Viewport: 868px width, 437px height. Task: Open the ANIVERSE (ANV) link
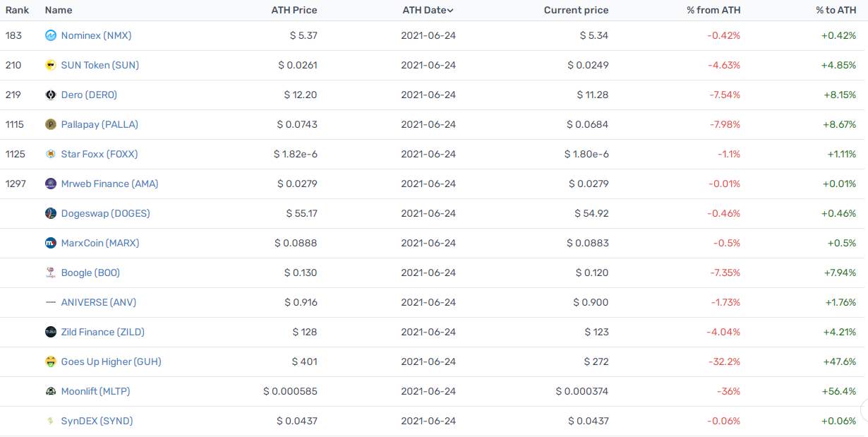click(99, 302)
